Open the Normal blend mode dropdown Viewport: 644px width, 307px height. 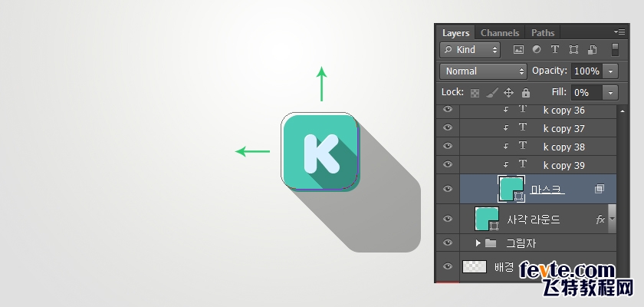coord(483,71)
